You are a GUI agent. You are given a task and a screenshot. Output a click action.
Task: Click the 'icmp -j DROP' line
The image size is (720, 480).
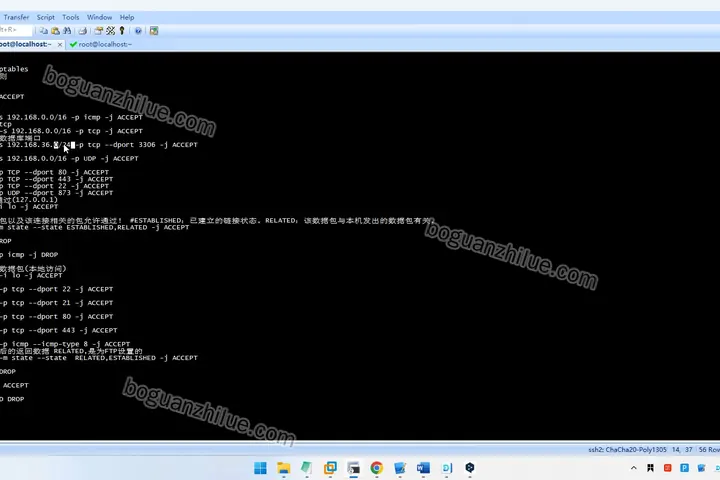click(29, 254)
